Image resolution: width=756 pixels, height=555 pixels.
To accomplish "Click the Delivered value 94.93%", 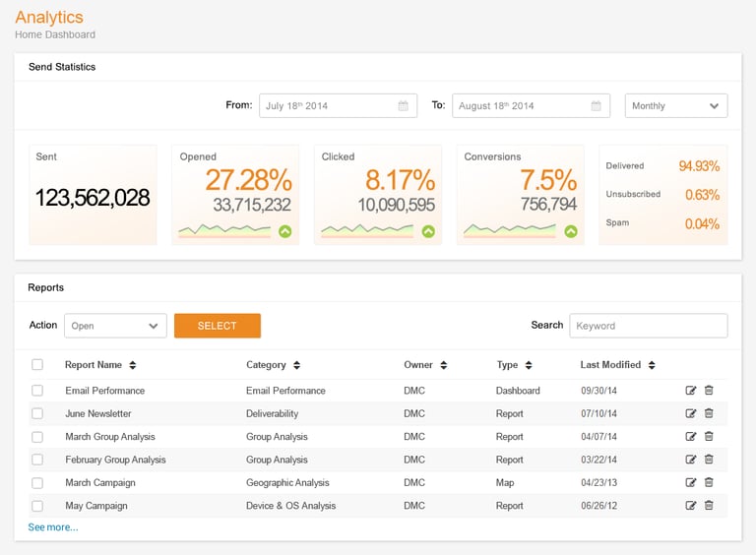I will [699, 166].
